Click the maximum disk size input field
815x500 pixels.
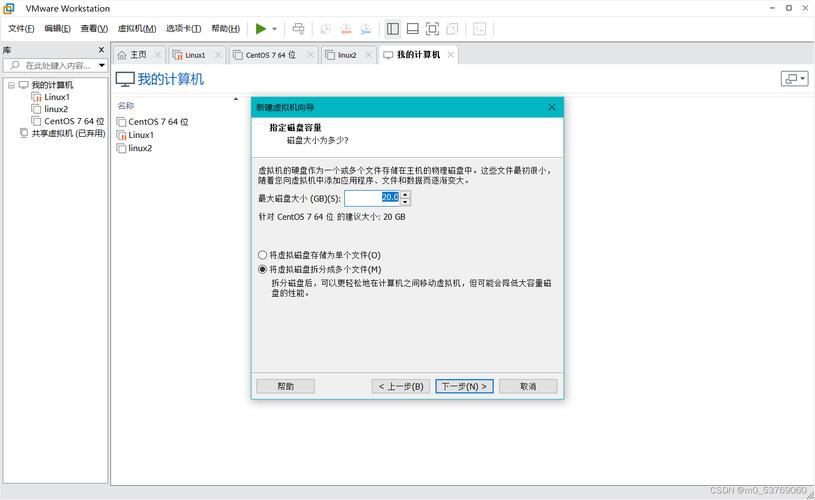(x=372, y=198)
